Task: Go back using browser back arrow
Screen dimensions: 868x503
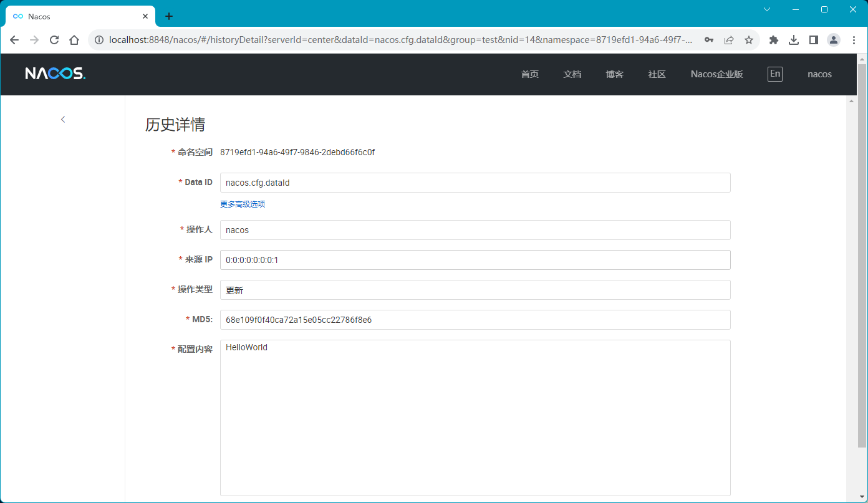Action: [x=14, y=40]
